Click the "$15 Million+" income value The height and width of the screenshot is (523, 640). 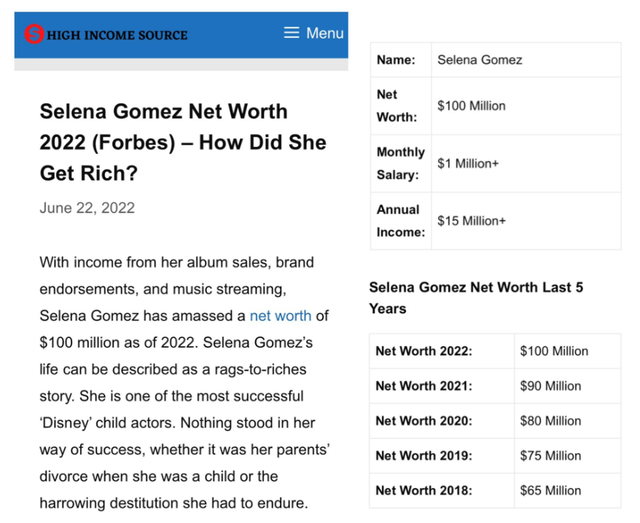pos(472,221)
